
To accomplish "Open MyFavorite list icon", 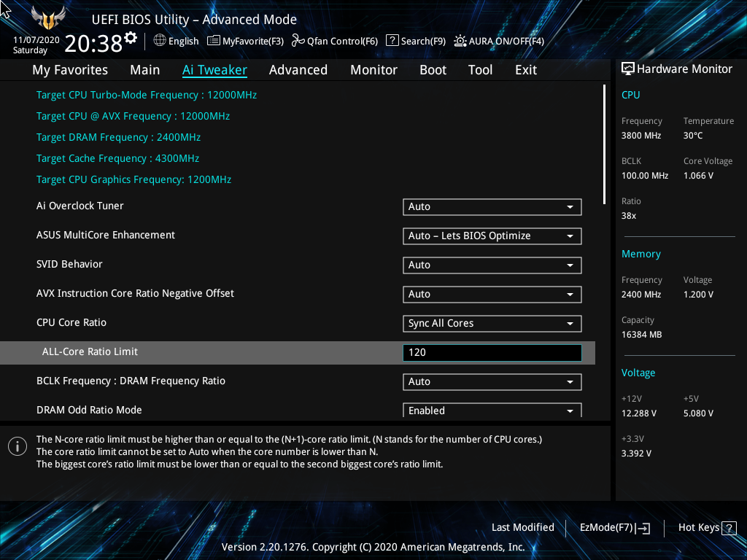I will tap(214, 41).
